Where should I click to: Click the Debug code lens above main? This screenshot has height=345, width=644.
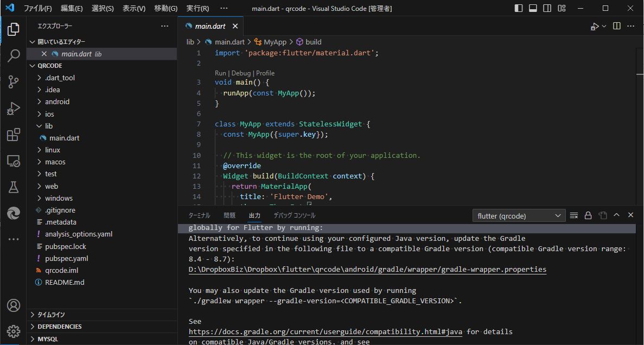[241, 73]
